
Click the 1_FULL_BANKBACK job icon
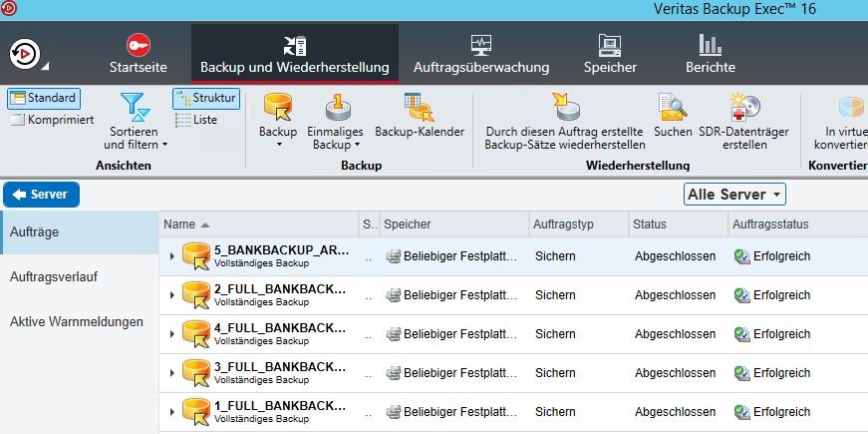[x=196, y=412]
